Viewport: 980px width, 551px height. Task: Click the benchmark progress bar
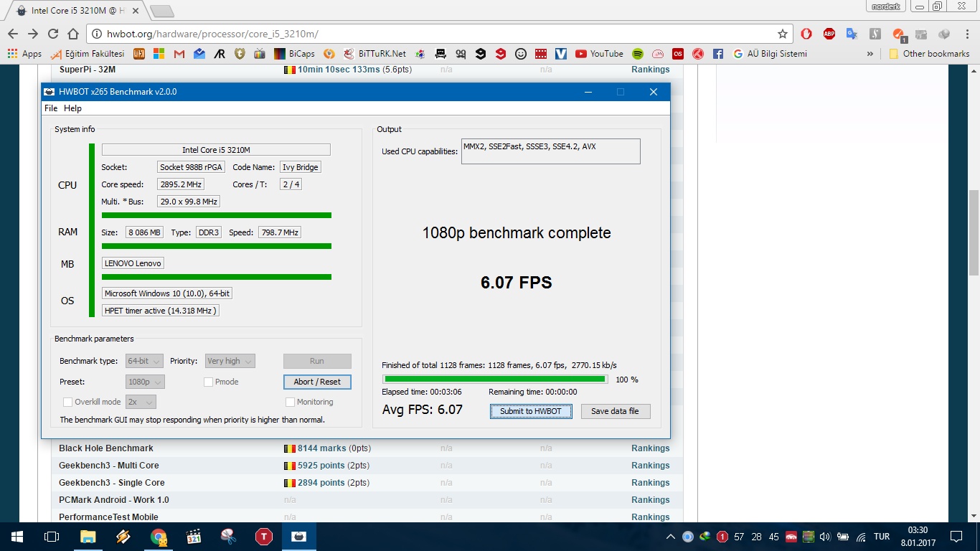(x=495, y=379)
